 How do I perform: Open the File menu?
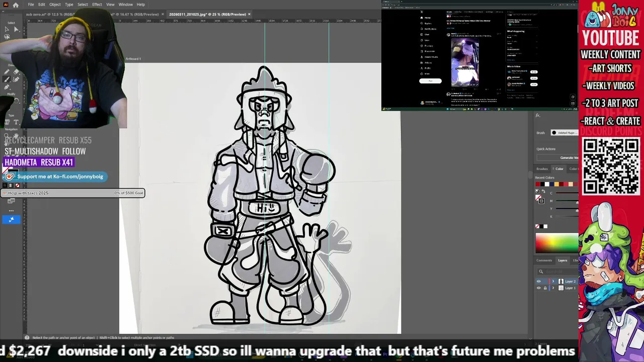(x=31, y=5)
